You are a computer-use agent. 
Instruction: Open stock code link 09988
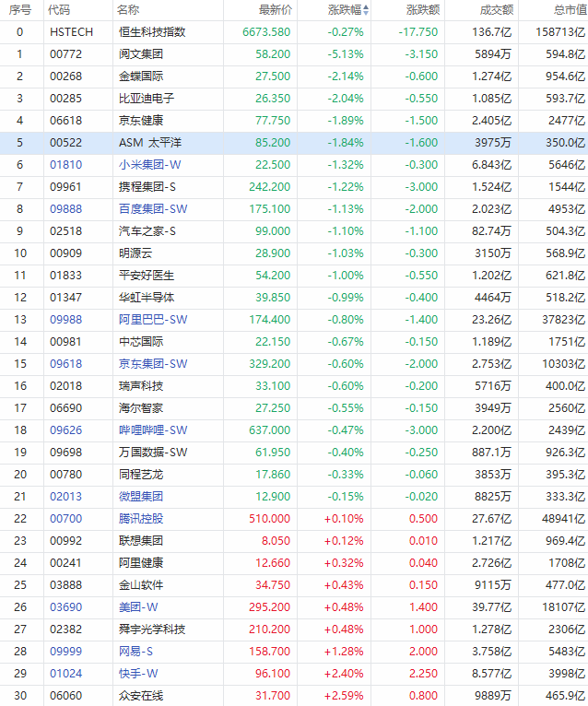[x=66, y=320]
